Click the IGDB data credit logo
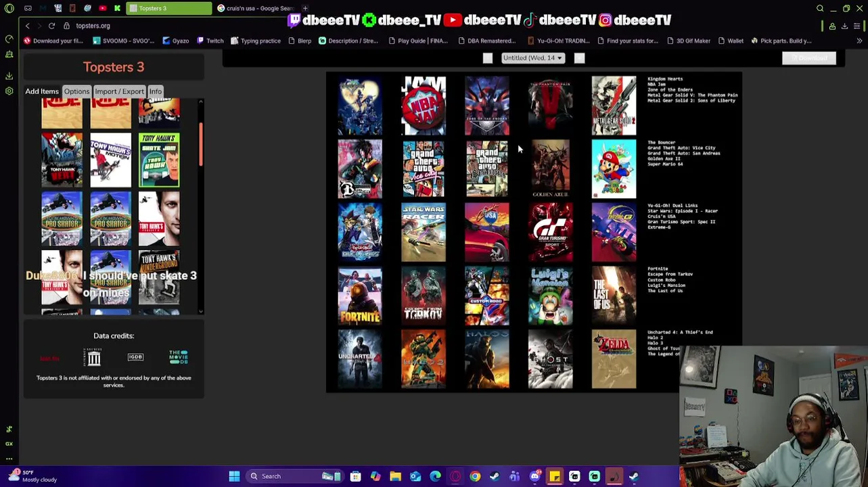 click(x=135, y=357)
